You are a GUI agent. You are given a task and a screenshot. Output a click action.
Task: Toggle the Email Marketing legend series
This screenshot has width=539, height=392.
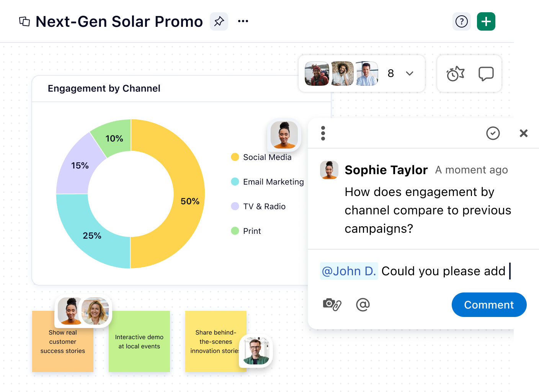click(273, 182)
